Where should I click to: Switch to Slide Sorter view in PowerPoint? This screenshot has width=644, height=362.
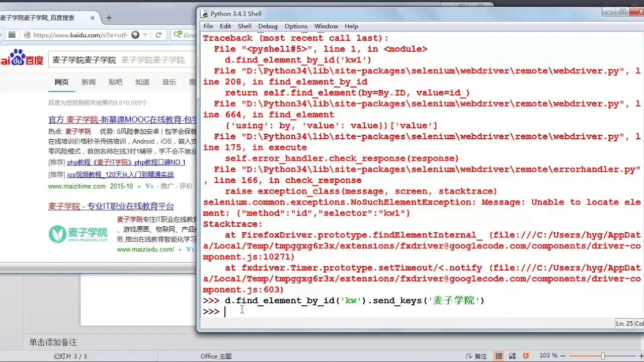pyautogui.click(x=512, y=356)
